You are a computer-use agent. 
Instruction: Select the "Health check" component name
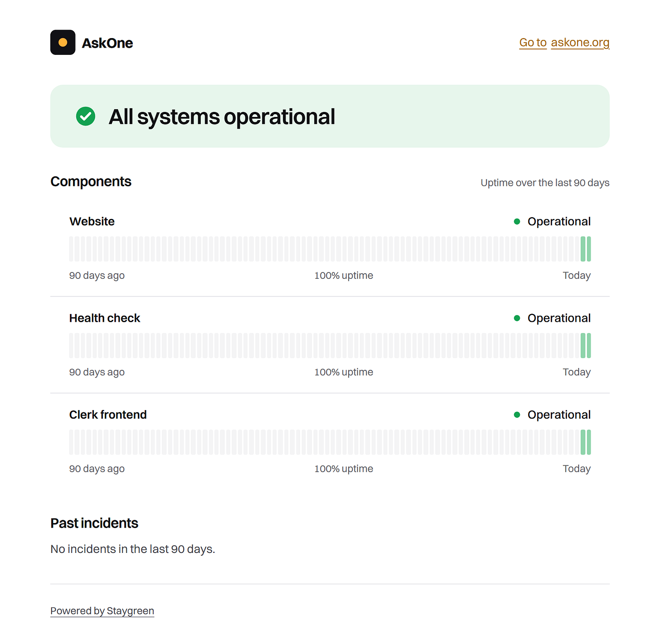pyautogui.click(x=105, y=318)
